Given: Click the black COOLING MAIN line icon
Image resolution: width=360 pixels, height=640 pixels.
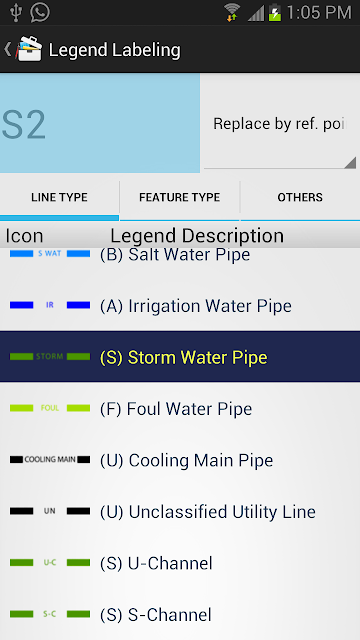Looking at the screenshot, I should click(x=50, y=459).
